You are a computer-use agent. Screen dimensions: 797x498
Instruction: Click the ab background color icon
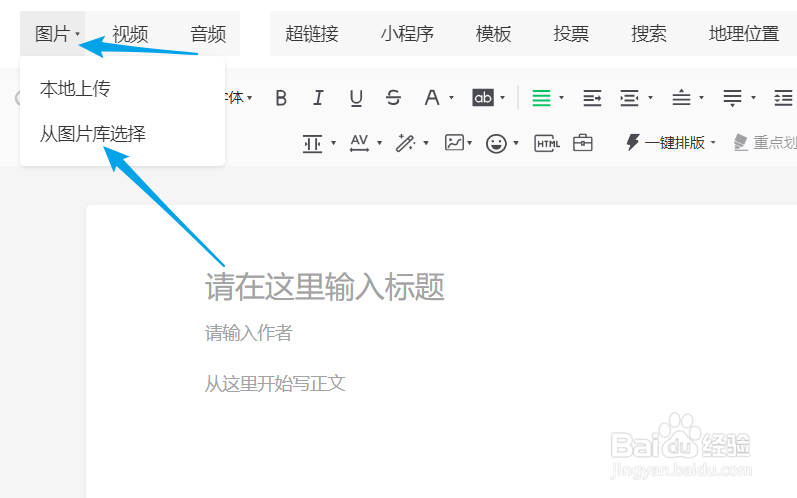483,98
